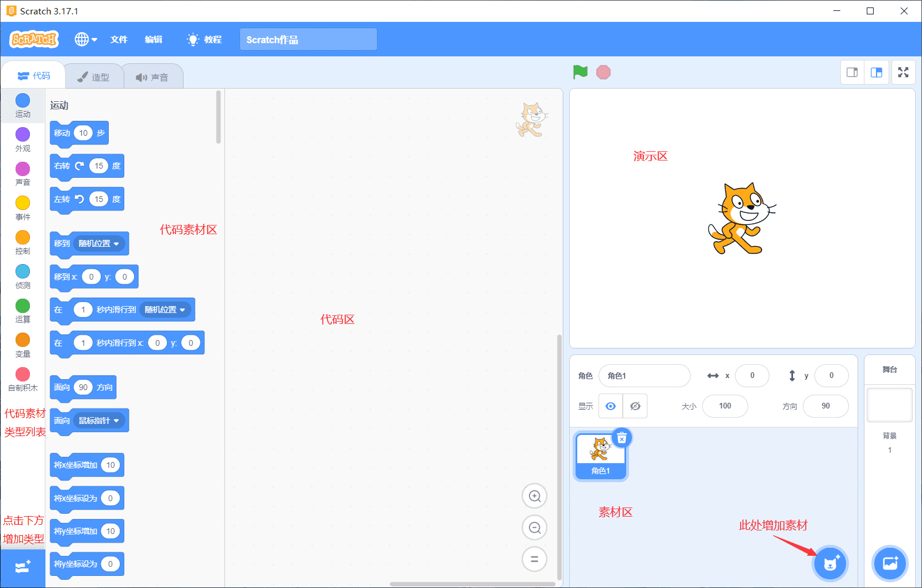
Task: Select the 自制积木 my blocks category
Action: click(23, 379)
